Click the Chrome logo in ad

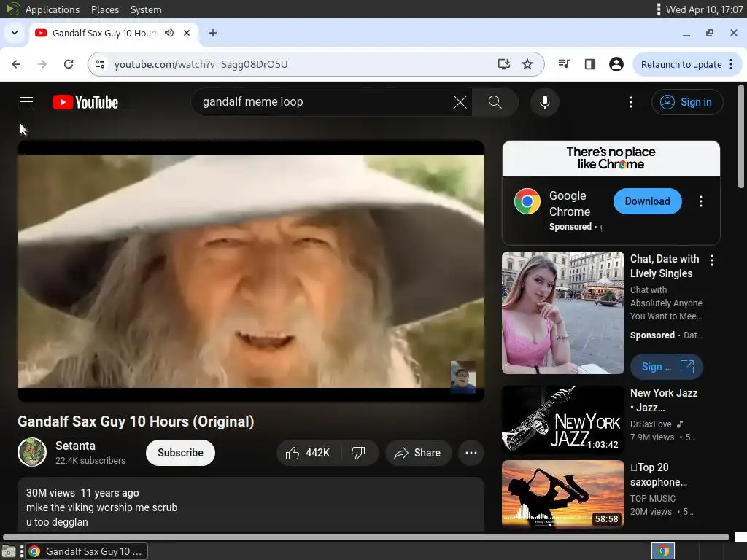point(527,201)
